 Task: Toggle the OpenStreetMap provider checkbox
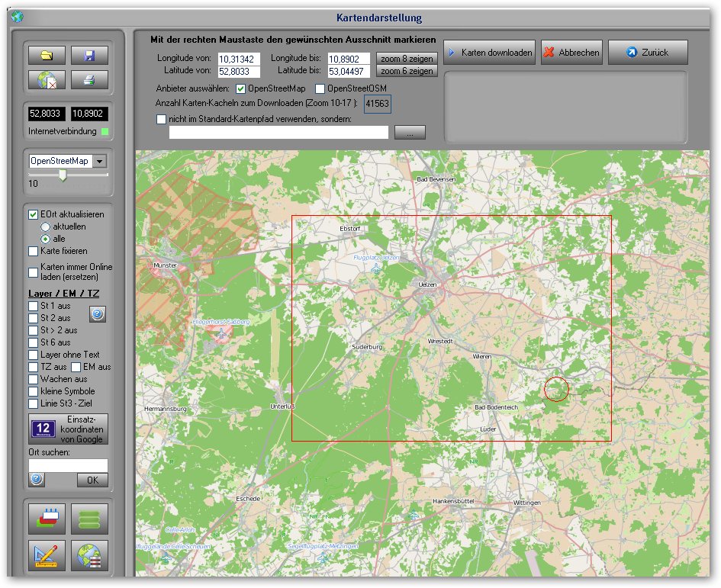(240, 88)
